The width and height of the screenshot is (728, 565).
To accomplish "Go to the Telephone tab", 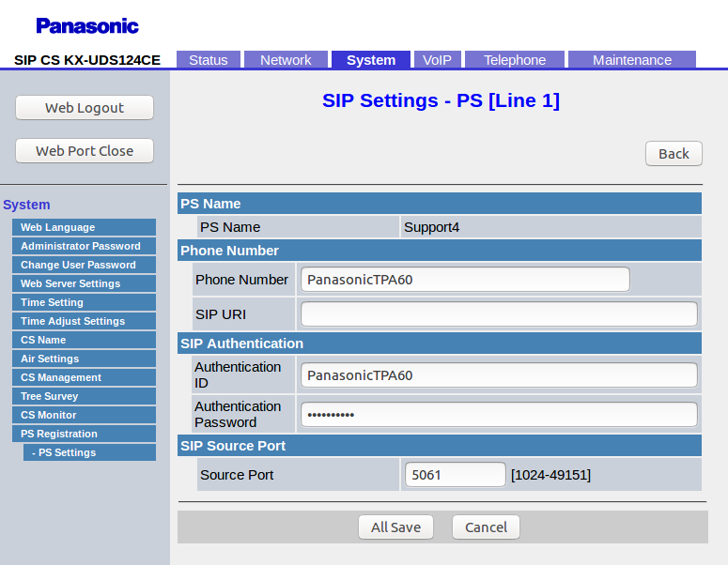I will (515, 60).
